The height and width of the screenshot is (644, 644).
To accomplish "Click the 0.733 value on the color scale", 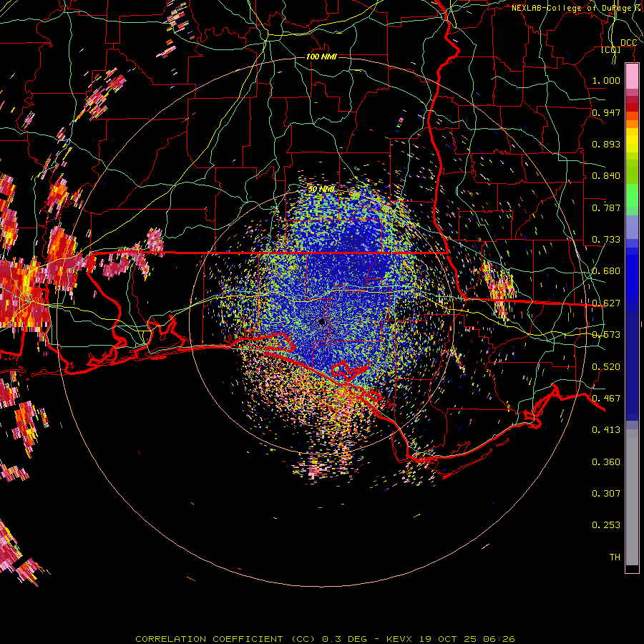I will point(606,240).
